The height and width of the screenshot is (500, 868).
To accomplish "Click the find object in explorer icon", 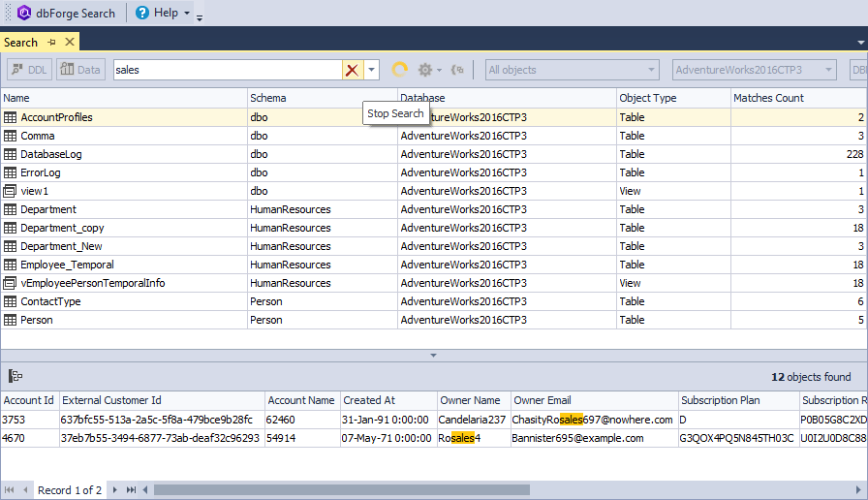I will 458,70.
